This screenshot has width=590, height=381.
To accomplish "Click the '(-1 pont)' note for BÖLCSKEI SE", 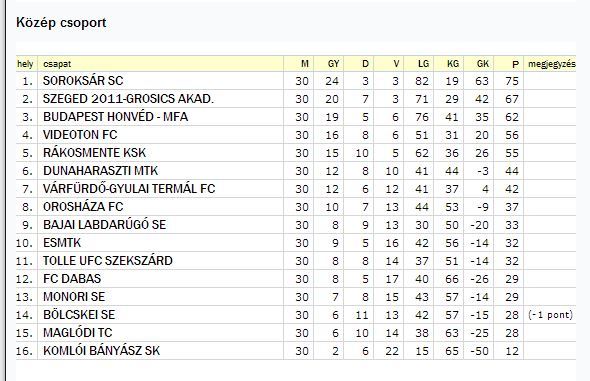I will (550, 315).
